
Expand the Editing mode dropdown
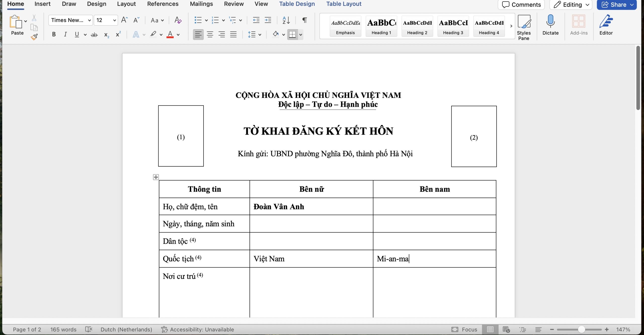[587, 5]
